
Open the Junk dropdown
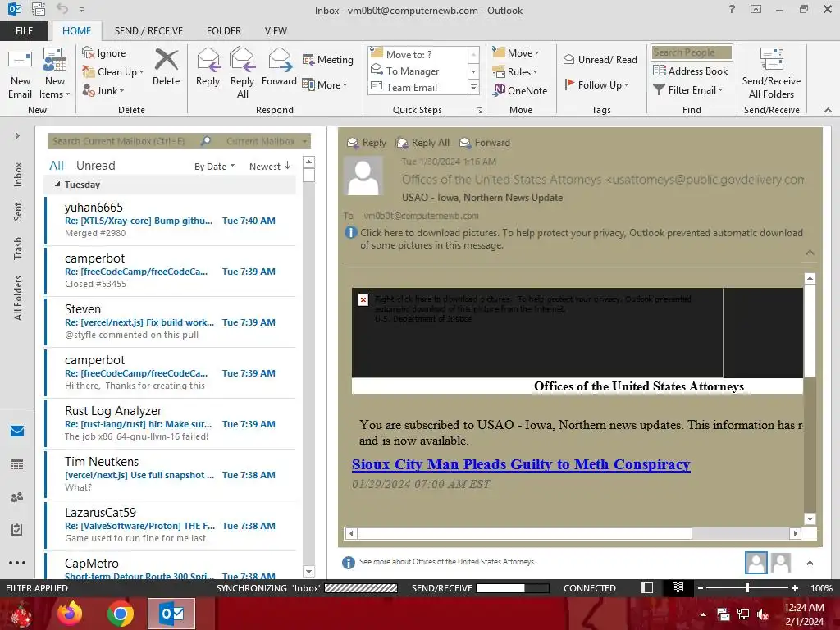(103, 90)
